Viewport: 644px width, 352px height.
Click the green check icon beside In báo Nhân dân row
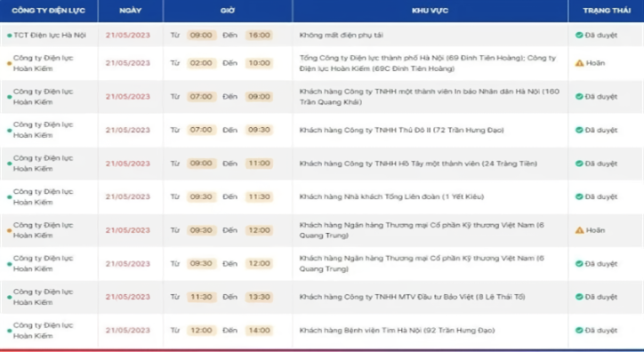tap(579, 97)
